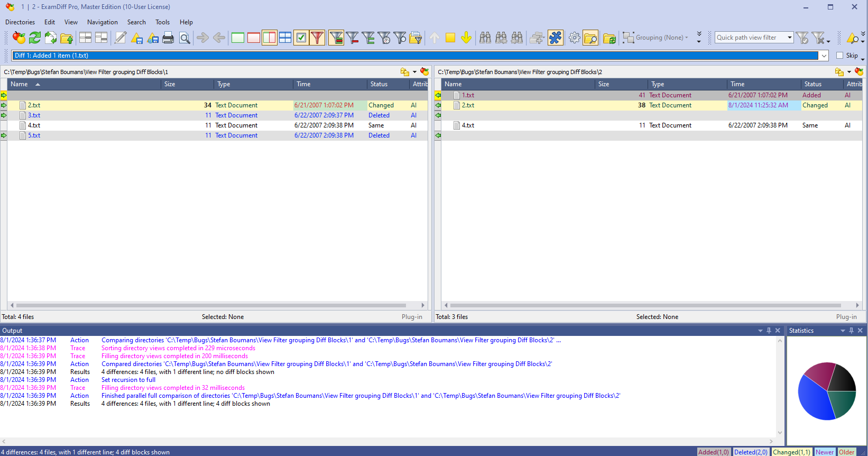The image size is (868, 456).
Task: Sort right pane by Time column header
Action: 764,84
